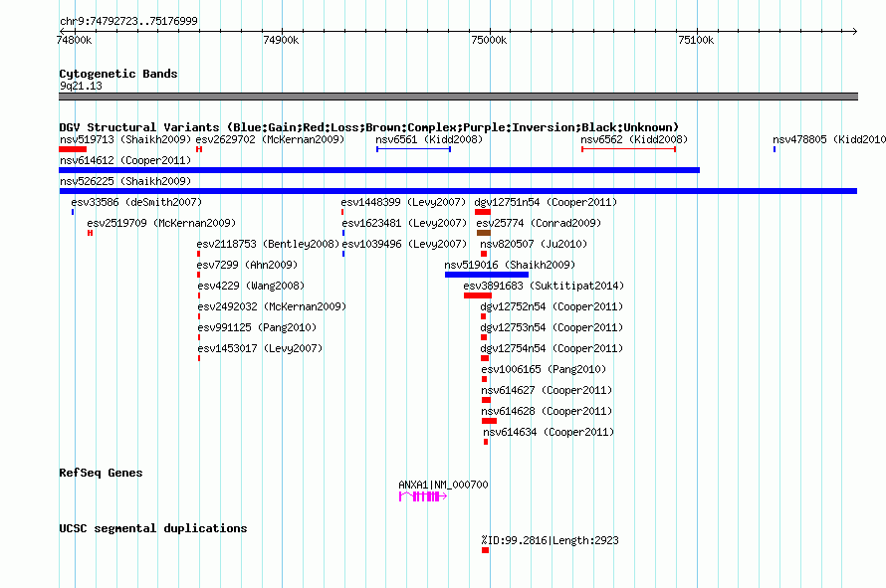Open the nsv519016 (Shaikh2009) label
This screenshot has width=886, height=588.
(510, 265)
